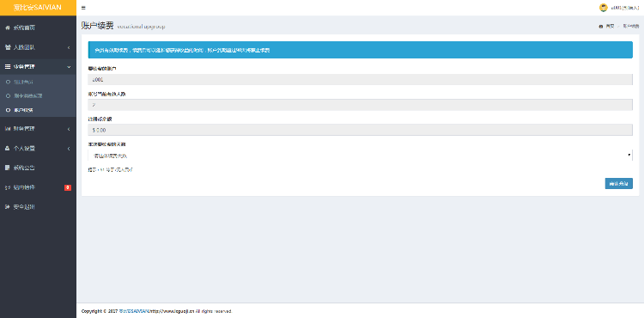Click the sign-out icon beside 安全退出
644x318 pixels.
[8, 207]
